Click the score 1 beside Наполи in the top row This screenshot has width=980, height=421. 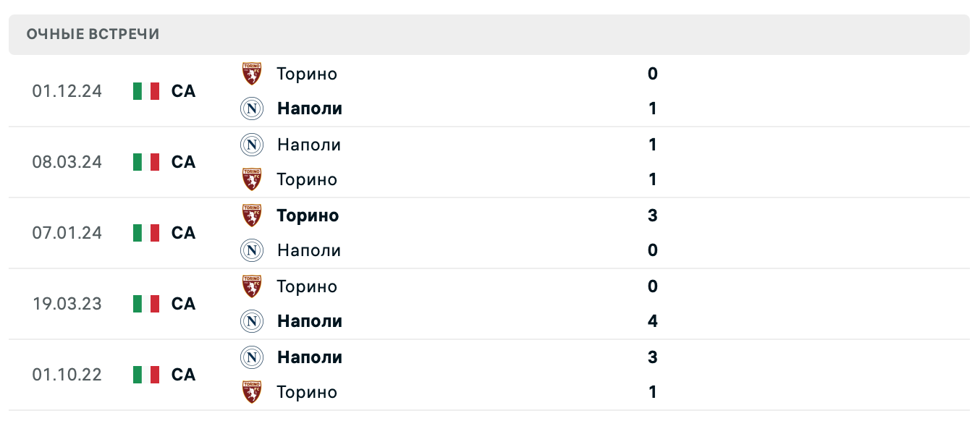pos(652,109)
